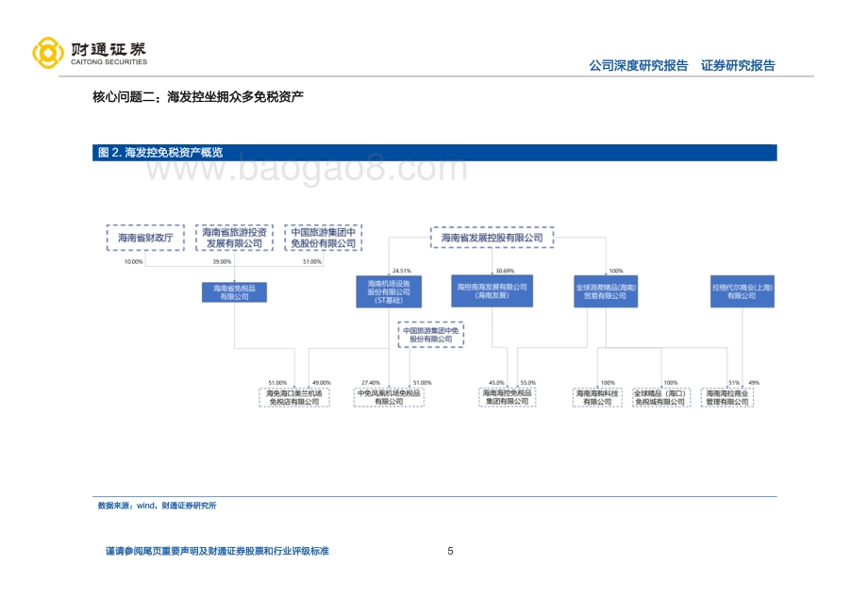Click the 27.40% share label
This screenshot has width=868, height=614.
point(371,383)
